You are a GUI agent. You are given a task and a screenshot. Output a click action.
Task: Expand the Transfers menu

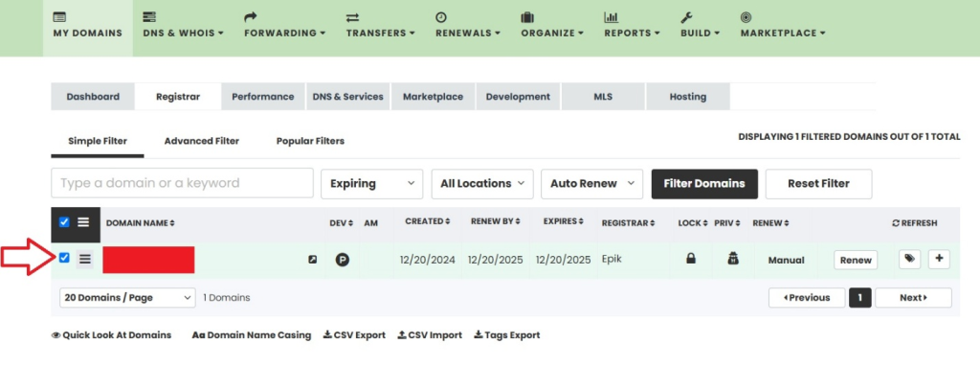coord(381,26)
